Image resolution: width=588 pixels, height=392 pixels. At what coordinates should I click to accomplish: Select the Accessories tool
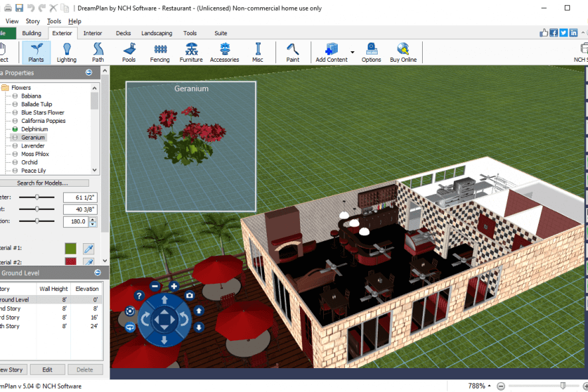pos(224,52)
